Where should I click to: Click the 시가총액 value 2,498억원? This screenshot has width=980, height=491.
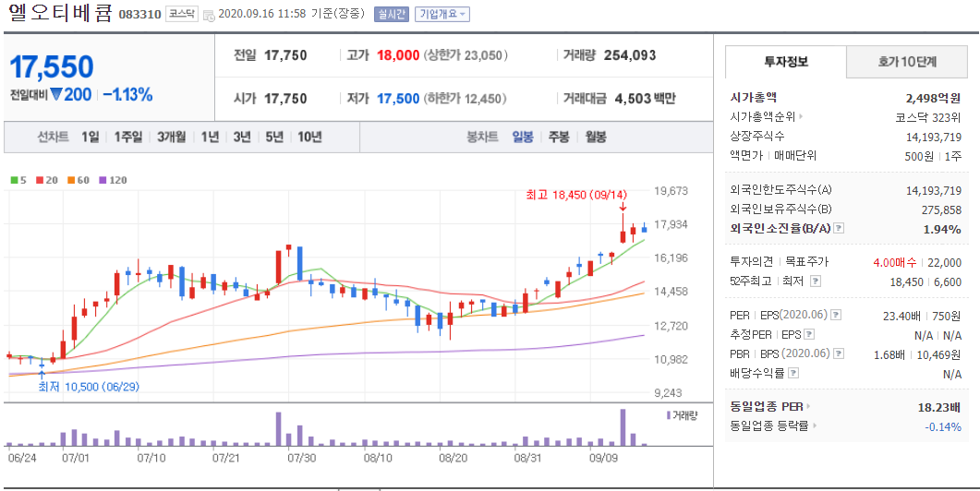point(933,98)
